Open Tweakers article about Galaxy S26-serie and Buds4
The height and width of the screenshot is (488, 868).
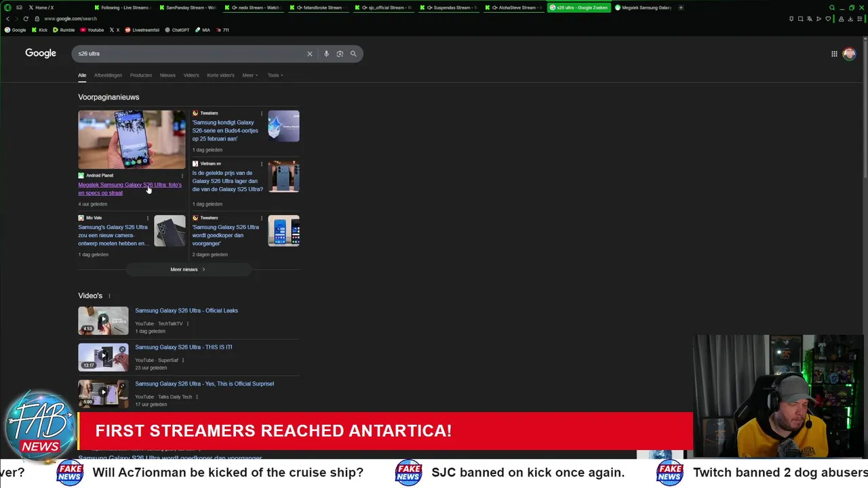click(225, 131)
